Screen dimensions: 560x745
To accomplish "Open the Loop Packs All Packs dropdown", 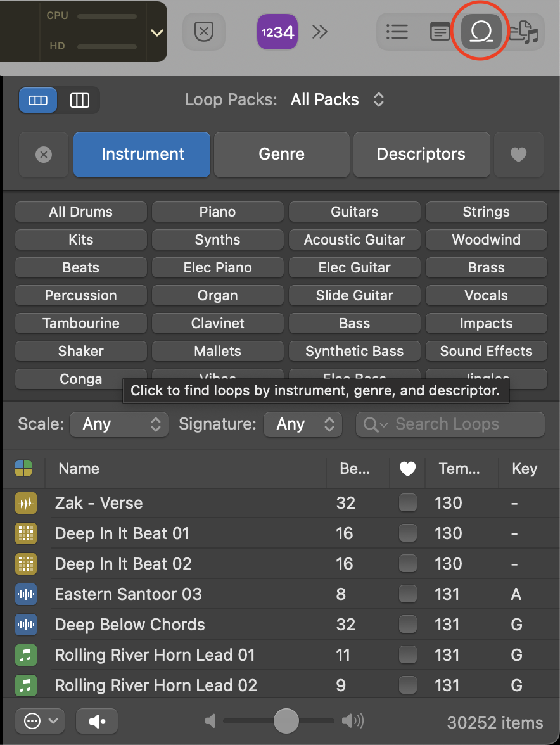I will coord(337,100).
